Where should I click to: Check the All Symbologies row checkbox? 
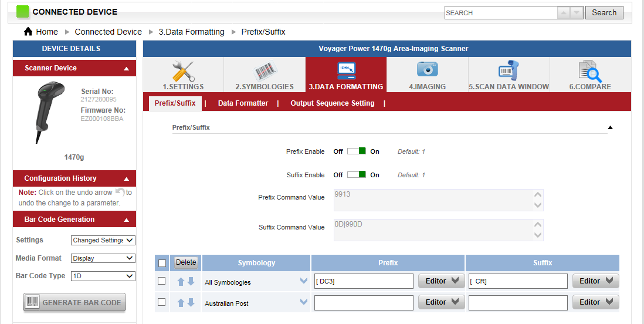click(162, 281)
